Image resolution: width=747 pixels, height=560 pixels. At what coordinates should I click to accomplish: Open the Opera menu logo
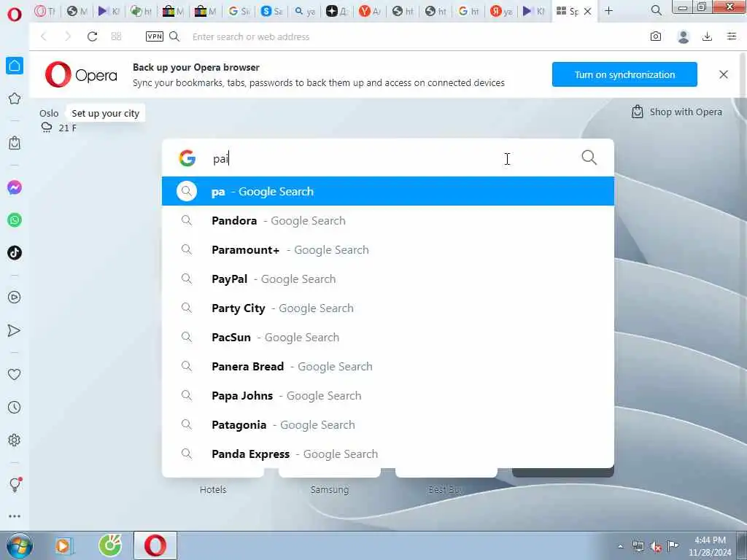15,15
